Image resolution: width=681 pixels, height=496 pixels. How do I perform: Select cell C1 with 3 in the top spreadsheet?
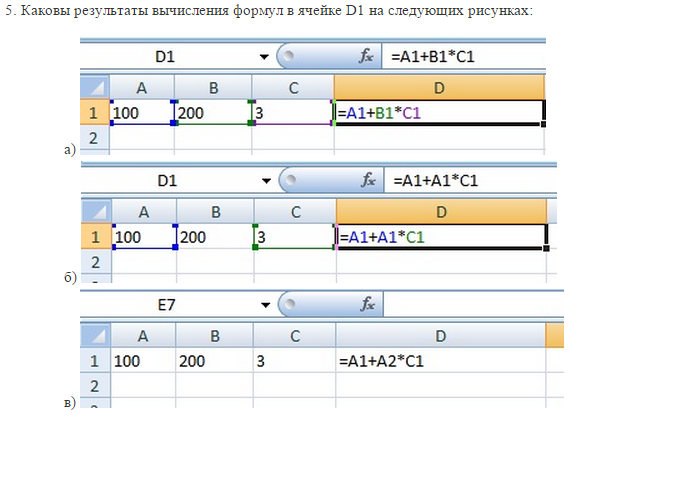click(292, 113)
